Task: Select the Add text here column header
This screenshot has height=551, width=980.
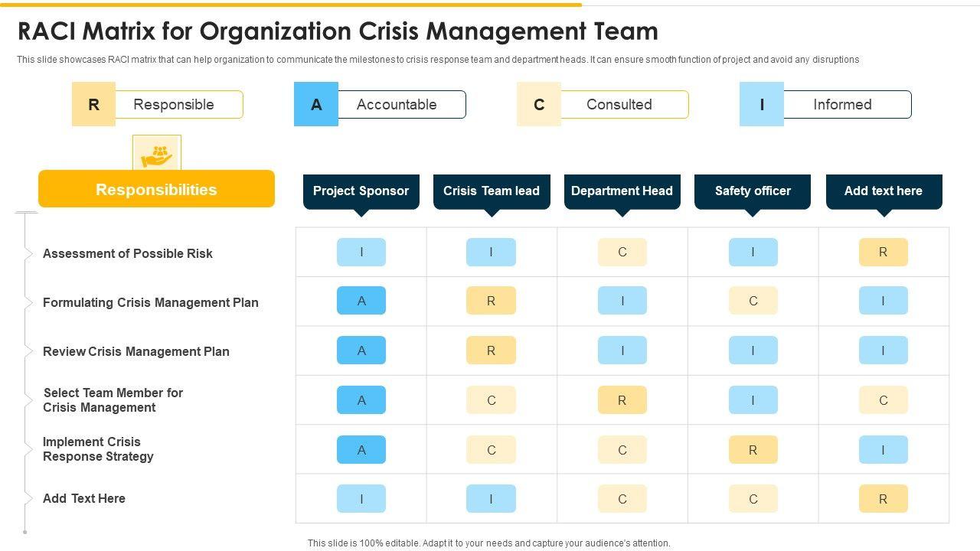Action: 884,191
